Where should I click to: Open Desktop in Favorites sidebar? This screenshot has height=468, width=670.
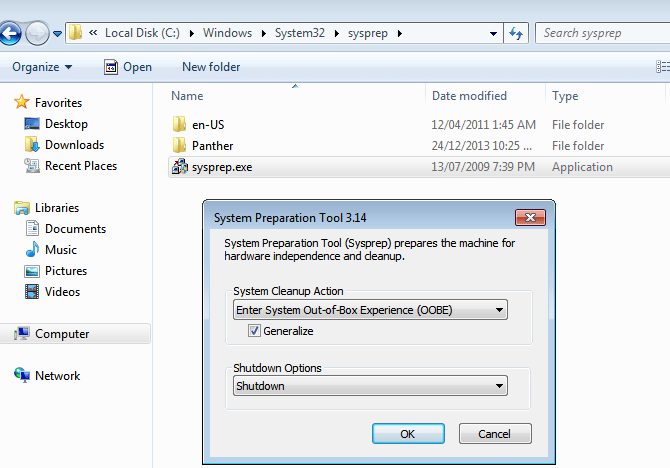[65, 124]
